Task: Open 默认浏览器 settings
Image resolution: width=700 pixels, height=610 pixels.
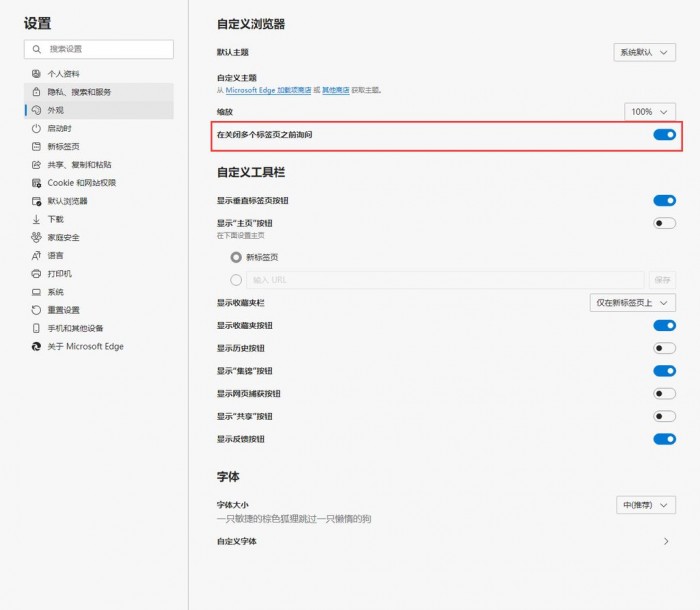Action: click(x=99, y=201)
